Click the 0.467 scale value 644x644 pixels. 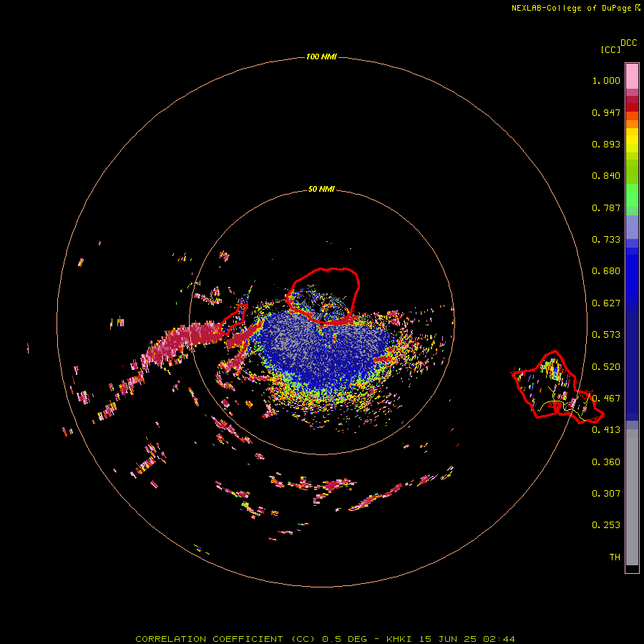(606, 399)
